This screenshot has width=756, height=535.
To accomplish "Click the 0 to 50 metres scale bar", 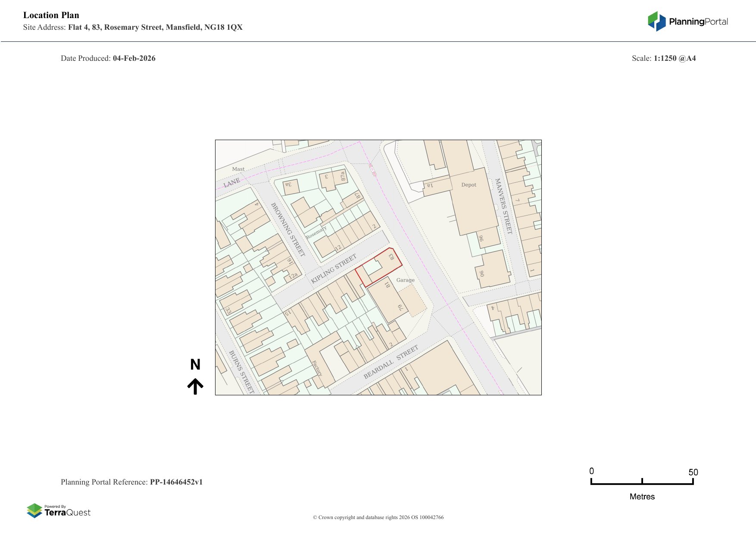I will pyautogui.click(x=642, y=482).
